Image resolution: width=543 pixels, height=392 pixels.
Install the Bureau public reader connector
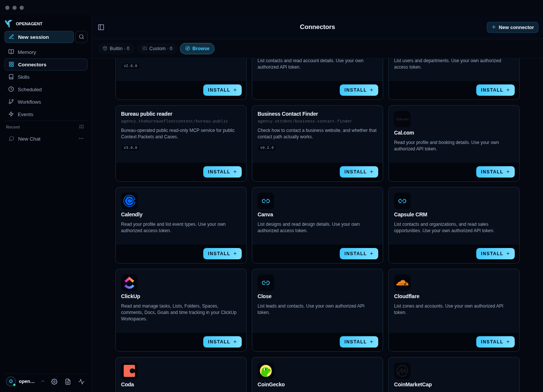[222, 172]
